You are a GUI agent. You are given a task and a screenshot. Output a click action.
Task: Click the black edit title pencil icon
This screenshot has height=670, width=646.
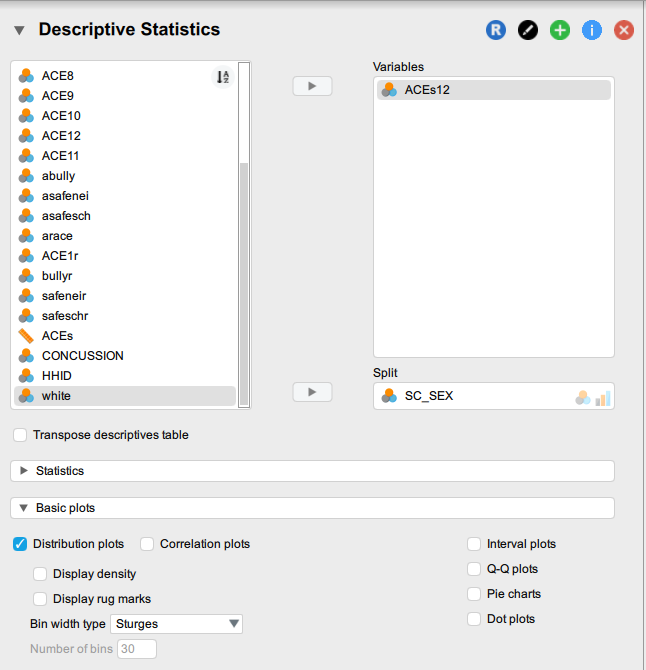[528, 30]
